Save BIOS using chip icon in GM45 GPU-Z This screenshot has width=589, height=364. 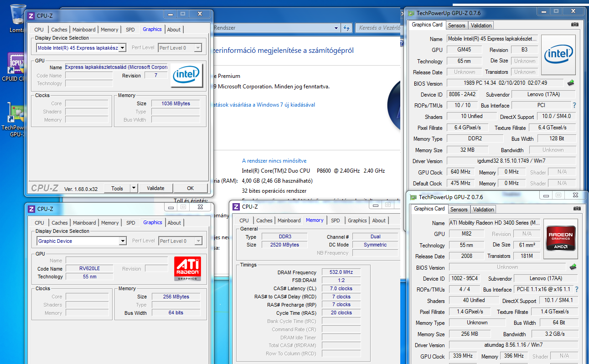571,83
